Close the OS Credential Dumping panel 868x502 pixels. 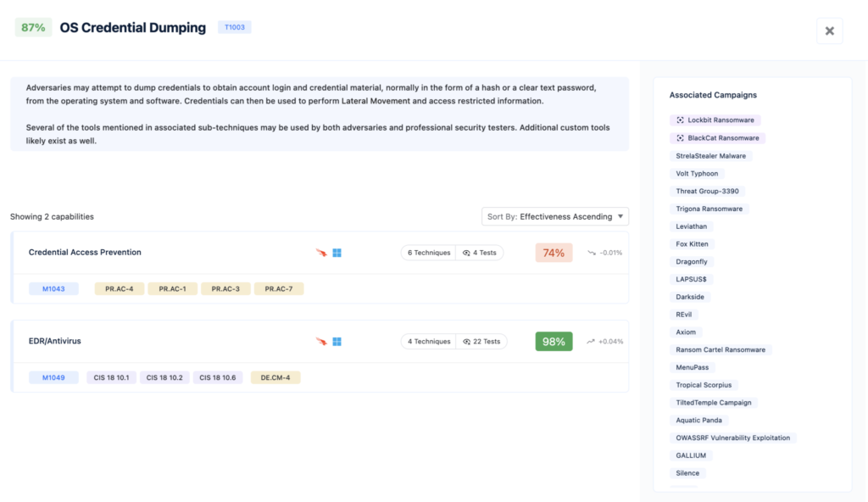[829, 31]
